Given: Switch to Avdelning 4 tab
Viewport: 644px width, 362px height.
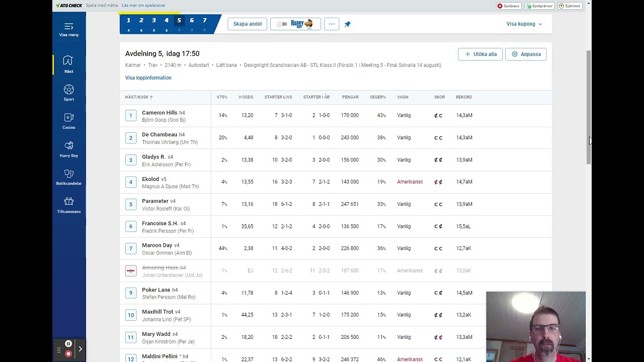Looking at the screenshot, I should pos(167,24).
